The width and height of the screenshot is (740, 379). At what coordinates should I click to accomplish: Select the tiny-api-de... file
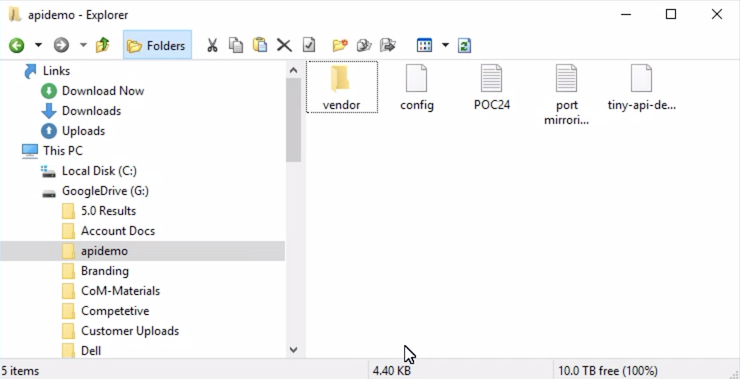[x=641, y=88]
